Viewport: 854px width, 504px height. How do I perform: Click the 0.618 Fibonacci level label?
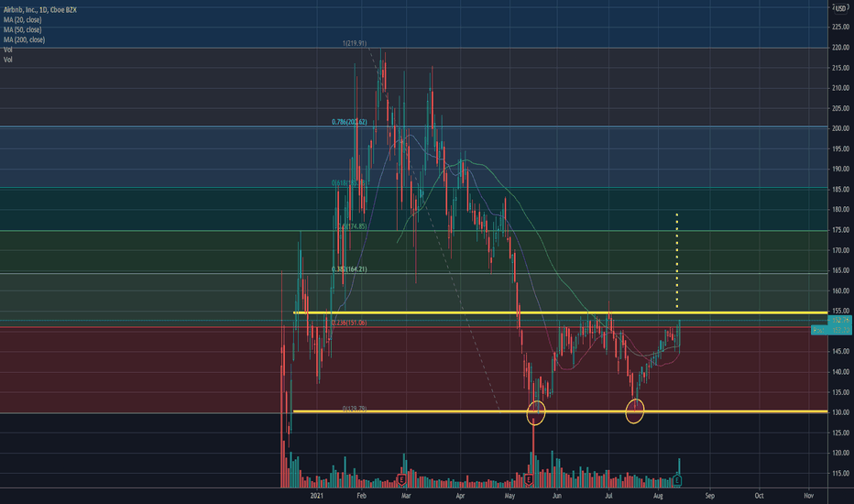click(348, 183)
